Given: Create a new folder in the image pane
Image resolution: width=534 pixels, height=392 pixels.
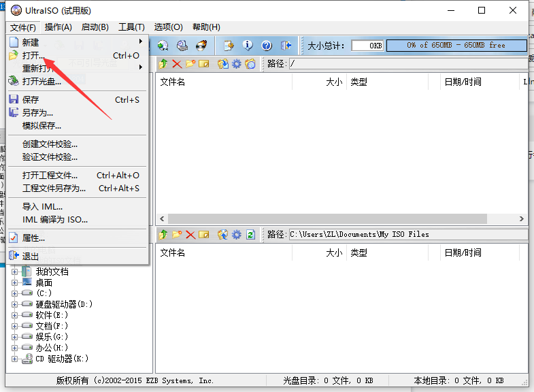Looking at the screenshot, I should pos(190,64).
